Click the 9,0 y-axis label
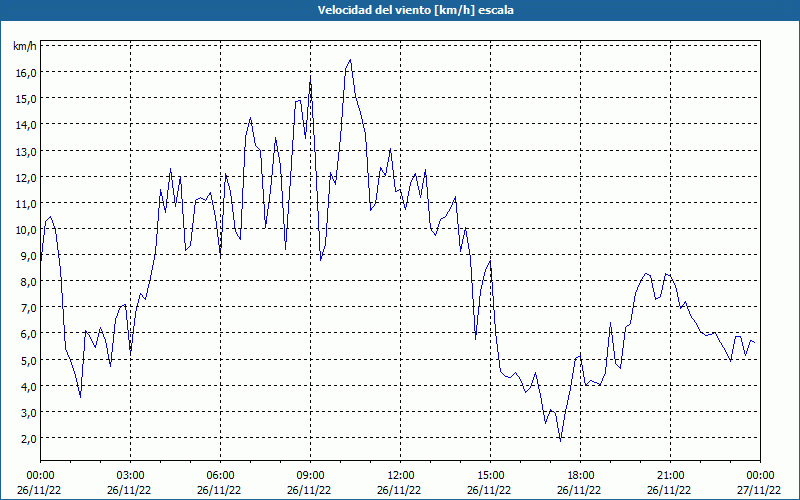This screenshot has height=500, width=800. pyautogui.click(x=28, y=256)
